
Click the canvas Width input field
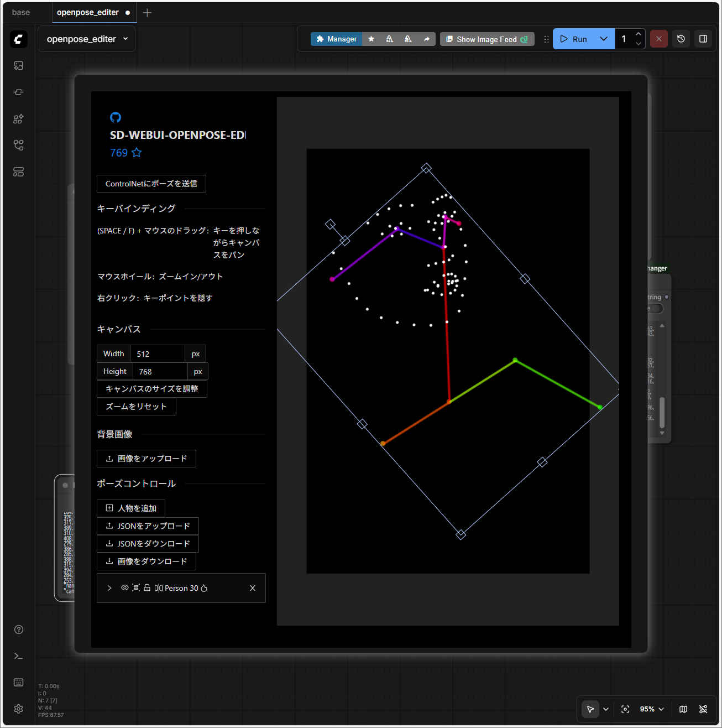coord(157,354)
